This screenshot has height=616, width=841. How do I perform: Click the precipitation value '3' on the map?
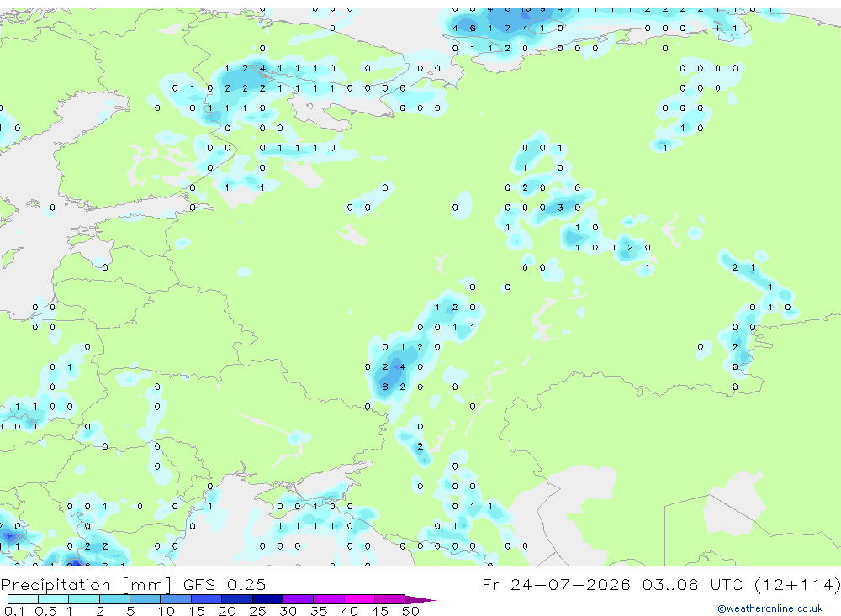click(560, 208)
